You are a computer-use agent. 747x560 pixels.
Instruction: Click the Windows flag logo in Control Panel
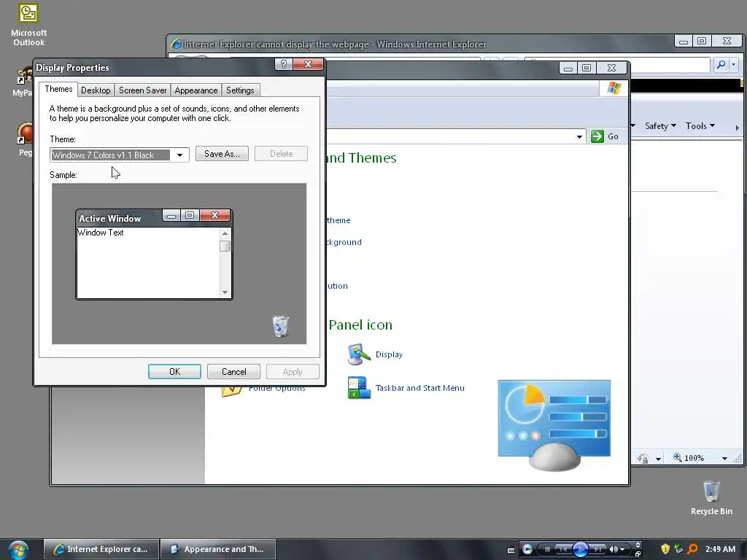tap(614, 88)
